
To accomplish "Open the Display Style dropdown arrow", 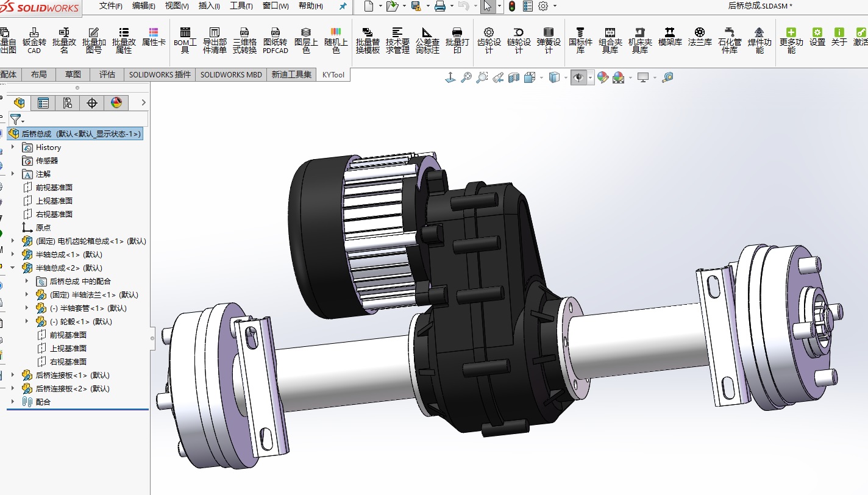I will pos(564,78).
